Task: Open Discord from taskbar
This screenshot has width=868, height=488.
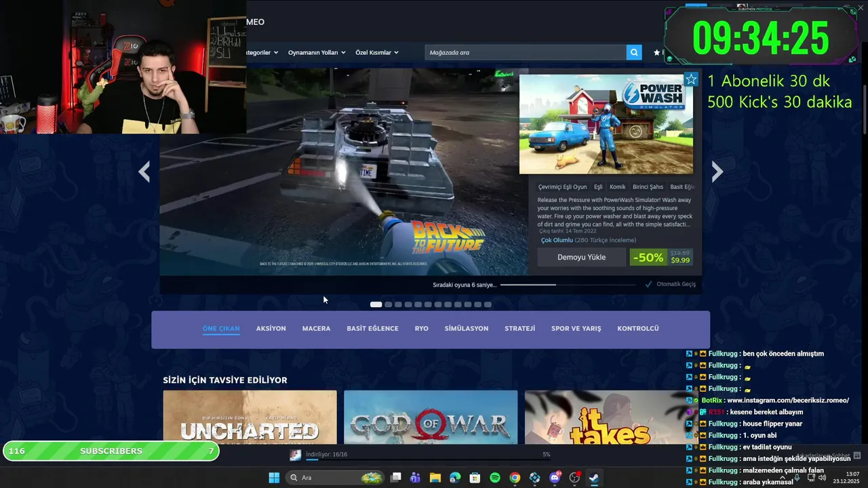Action: [x=555, y=478]
